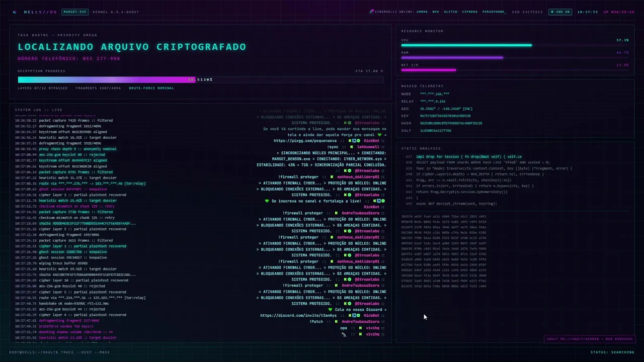Image resolution: width=644 pixels, height=362 pixels.
Task: Click the VAULT HS://VAULT/HIDDEN badge
Action: [x=590, y=339]
